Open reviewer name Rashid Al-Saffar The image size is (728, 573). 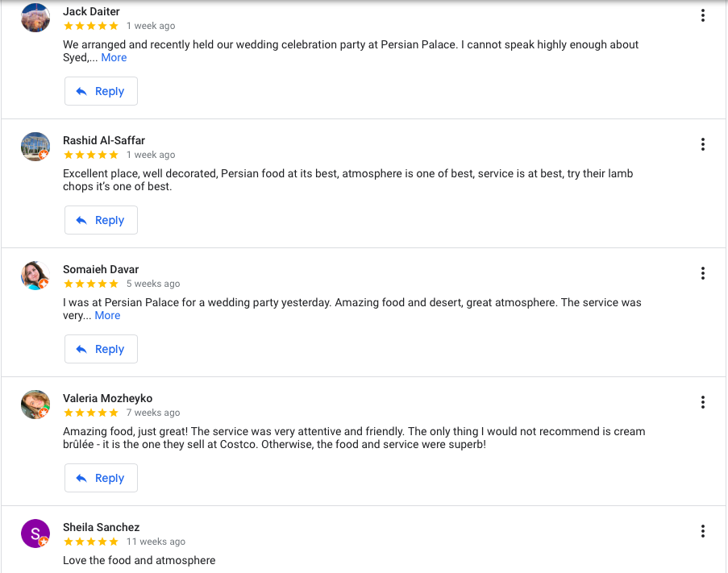(x=104, y=140)
